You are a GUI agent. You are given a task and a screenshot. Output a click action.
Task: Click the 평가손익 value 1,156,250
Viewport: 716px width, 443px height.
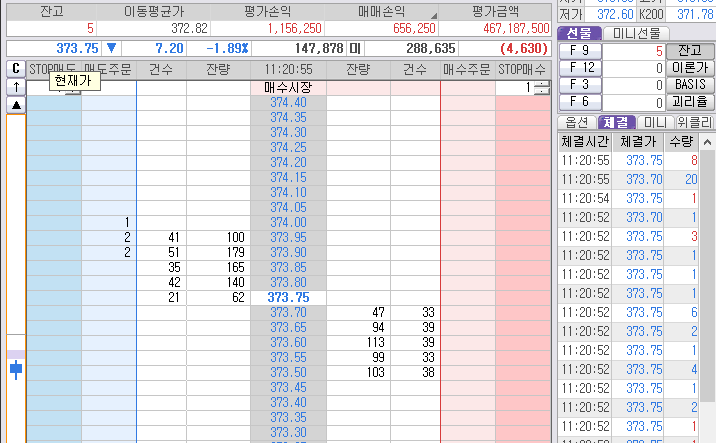[x=295, y=29]
